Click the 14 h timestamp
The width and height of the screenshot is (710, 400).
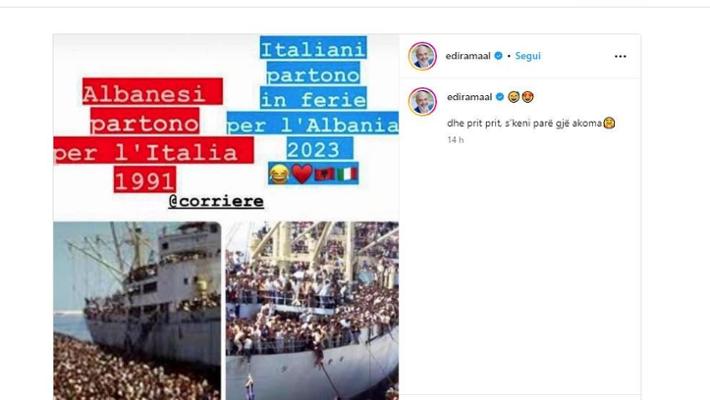click(x=456, y=140)
